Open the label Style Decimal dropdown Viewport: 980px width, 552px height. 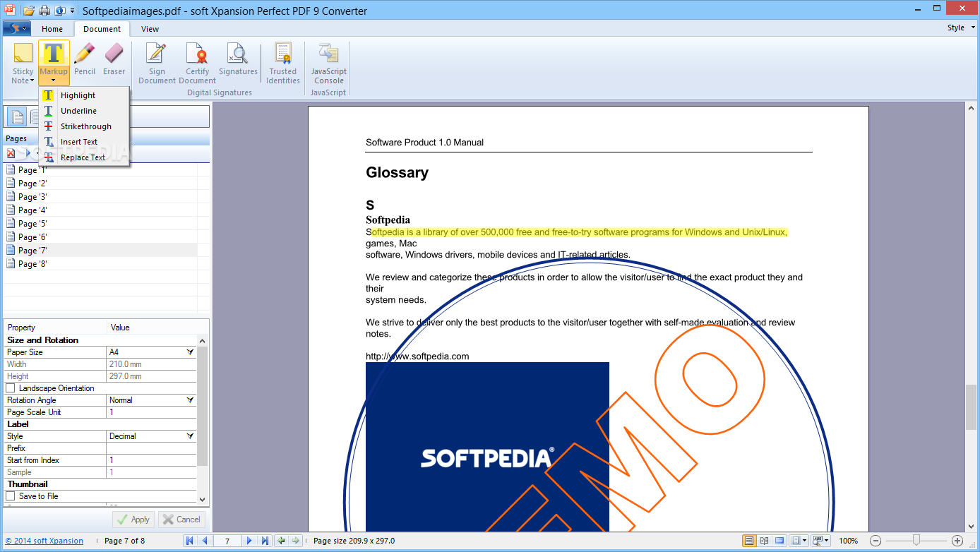pyautogui.click(x=190, y=436)
